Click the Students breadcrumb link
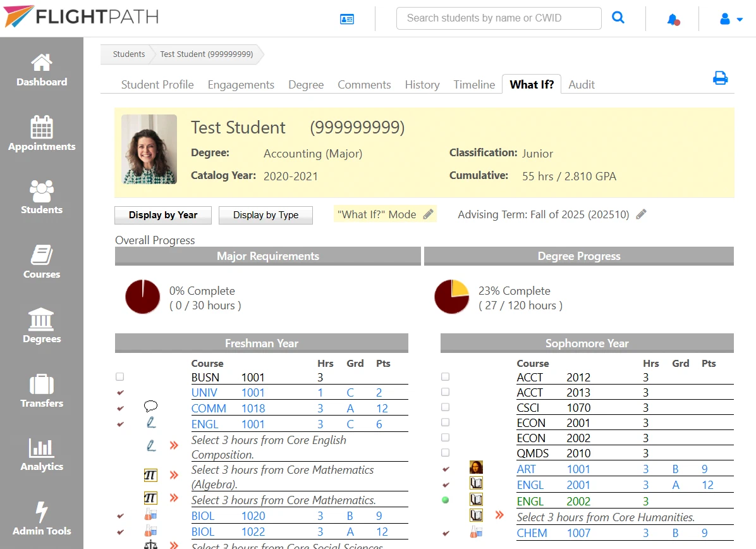 tap(129, 54)
